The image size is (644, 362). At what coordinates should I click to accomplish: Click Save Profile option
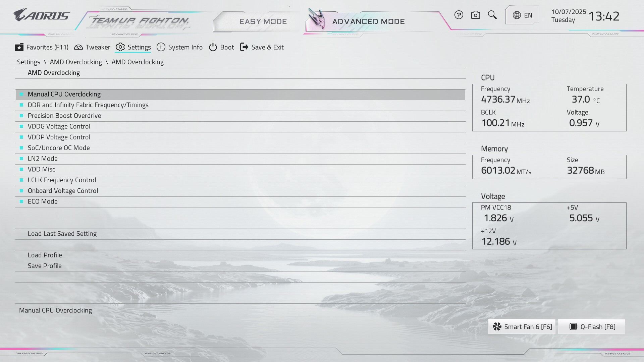point(45,266)
